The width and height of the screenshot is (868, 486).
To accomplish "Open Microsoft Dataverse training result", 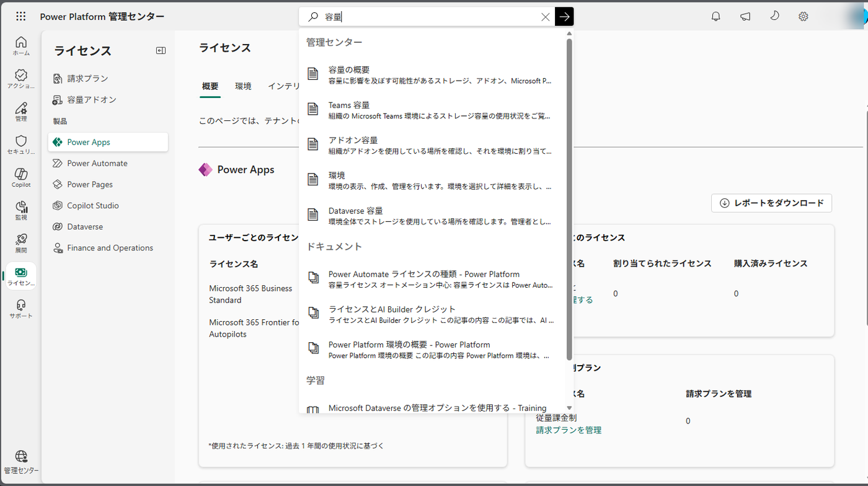I will (x=433, y=408).
